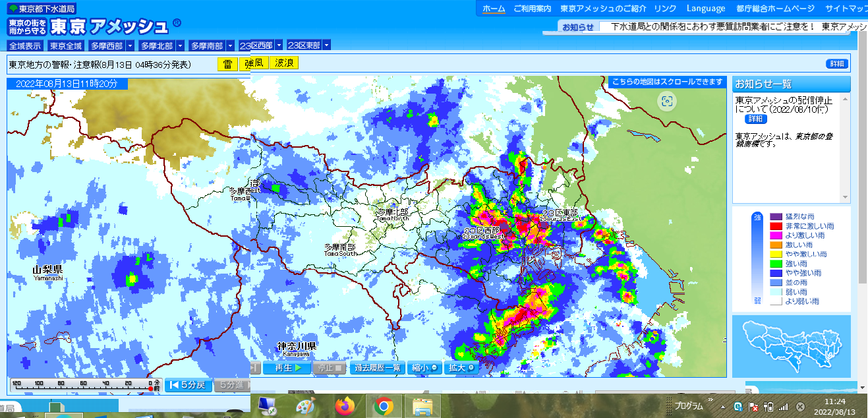Click the 東京アメッシュの配信停止について notice
868x418 pixels.
[784, 105]
